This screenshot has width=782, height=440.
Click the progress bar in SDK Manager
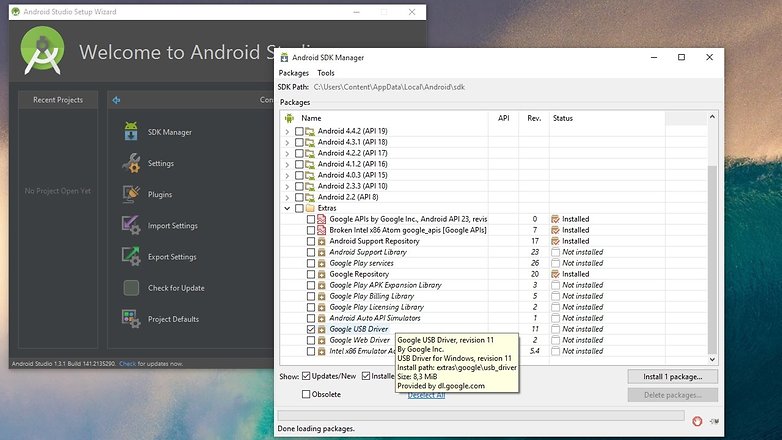point(481,416)
